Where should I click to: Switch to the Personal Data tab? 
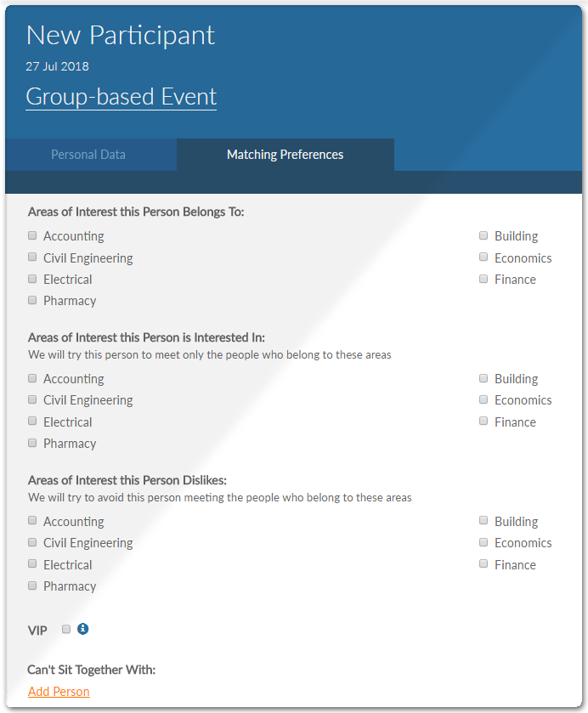tap(88, 155)
